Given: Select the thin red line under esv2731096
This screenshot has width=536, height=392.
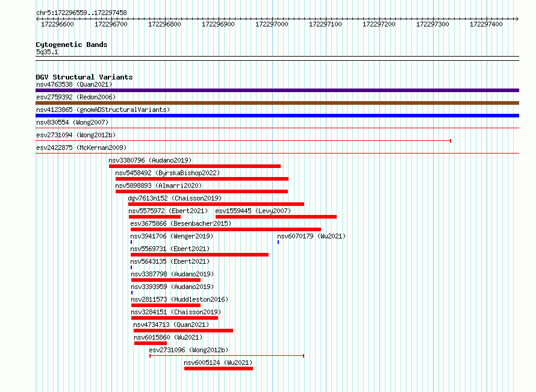Looking at the screenshot, I should pos(227,356).
